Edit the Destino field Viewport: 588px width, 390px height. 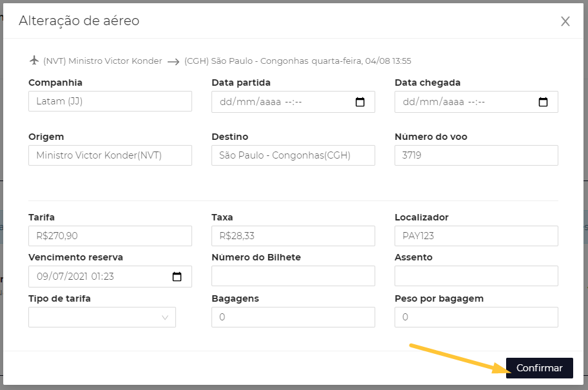(293, 155)
